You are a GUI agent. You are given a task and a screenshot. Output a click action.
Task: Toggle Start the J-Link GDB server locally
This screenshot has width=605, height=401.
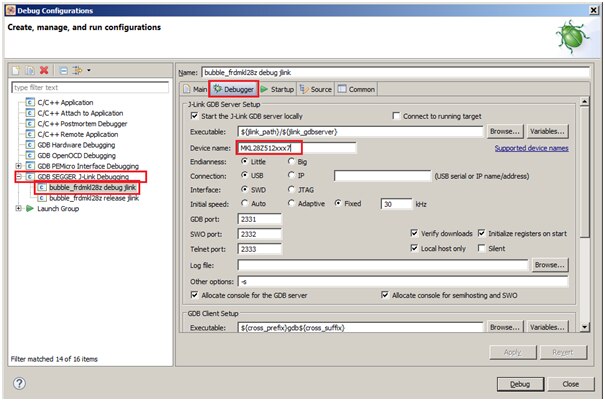[194, 115]
